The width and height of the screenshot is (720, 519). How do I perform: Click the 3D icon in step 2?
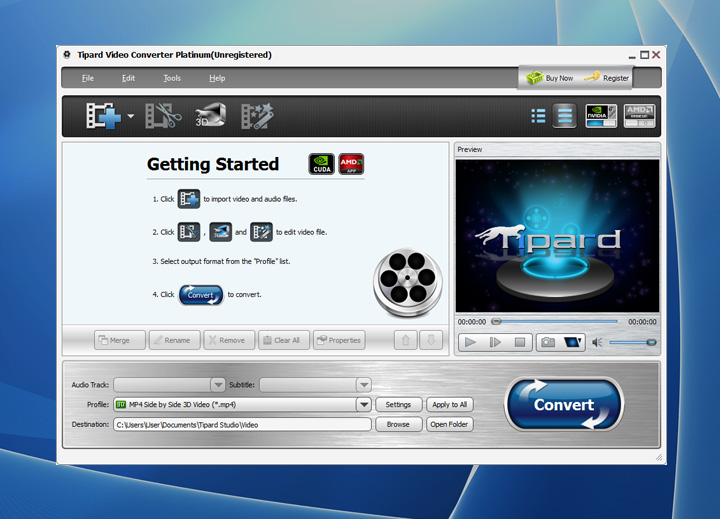point(220,232)
